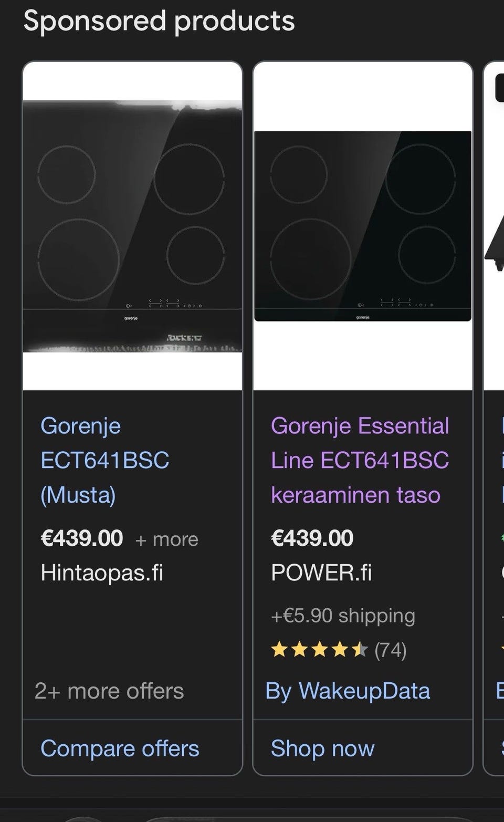Open the (74) reviews count
Screen dimensions: 504x822
(x=391, y=650)
